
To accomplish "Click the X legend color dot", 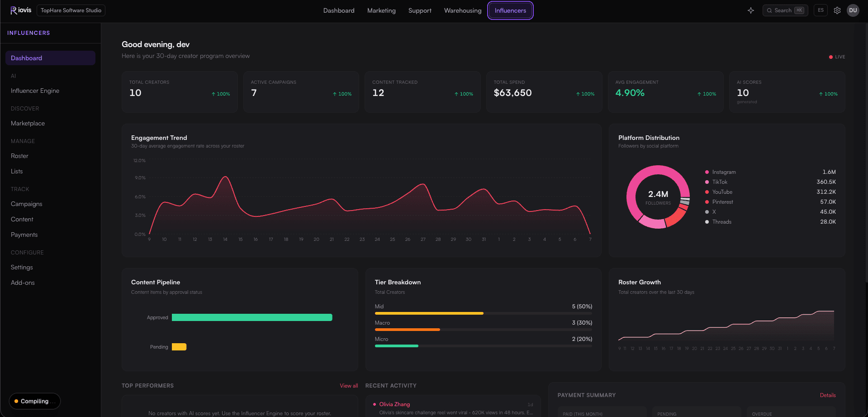I will coord(707,212).
